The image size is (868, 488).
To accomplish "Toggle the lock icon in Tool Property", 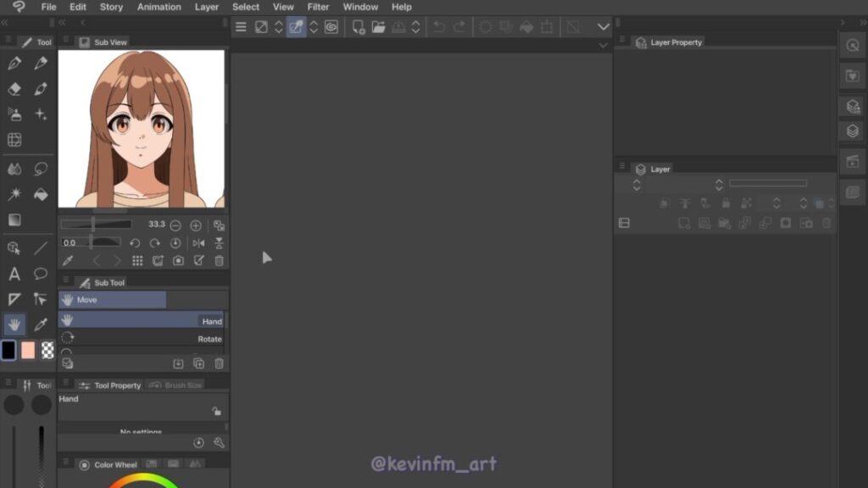I will (x=217, y=411).
